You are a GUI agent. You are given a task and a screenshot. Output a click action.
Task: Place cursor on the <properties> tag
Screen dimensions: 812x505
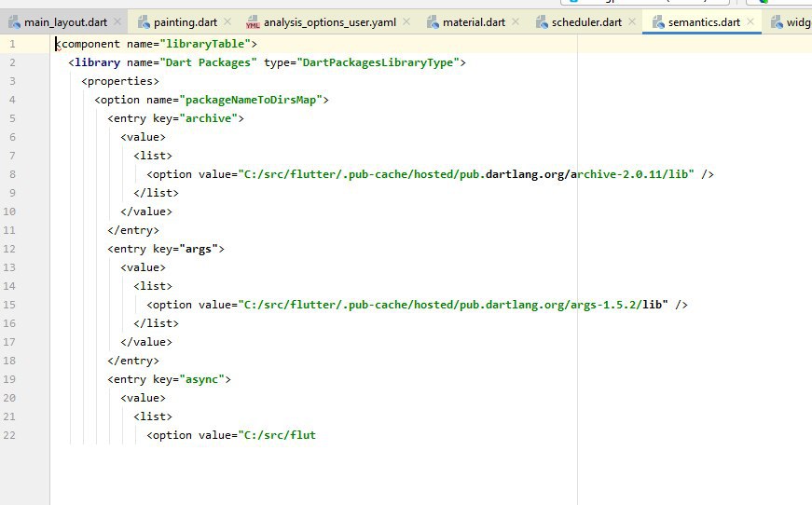[x=120, y=81]
